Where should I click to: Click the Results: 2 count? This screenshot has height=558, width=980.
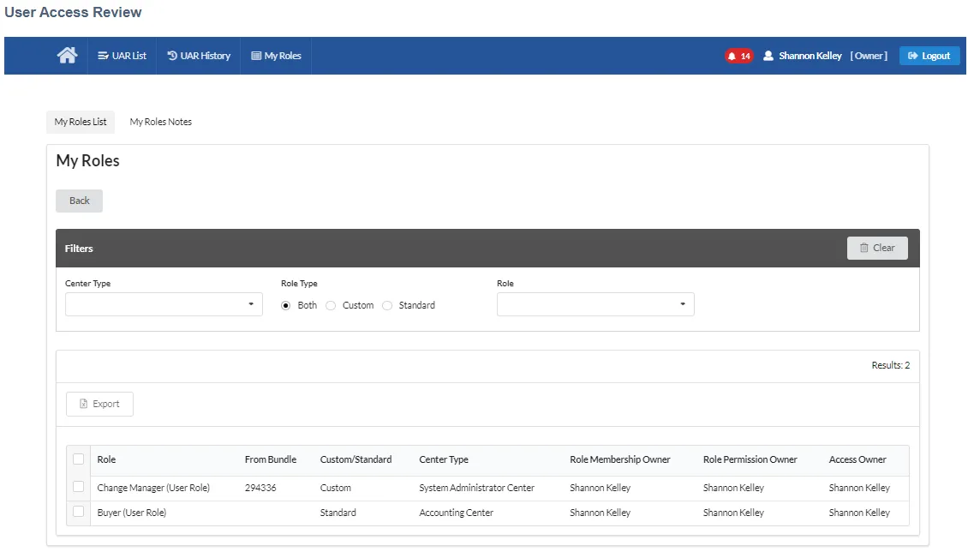click(x=891, y=365)
